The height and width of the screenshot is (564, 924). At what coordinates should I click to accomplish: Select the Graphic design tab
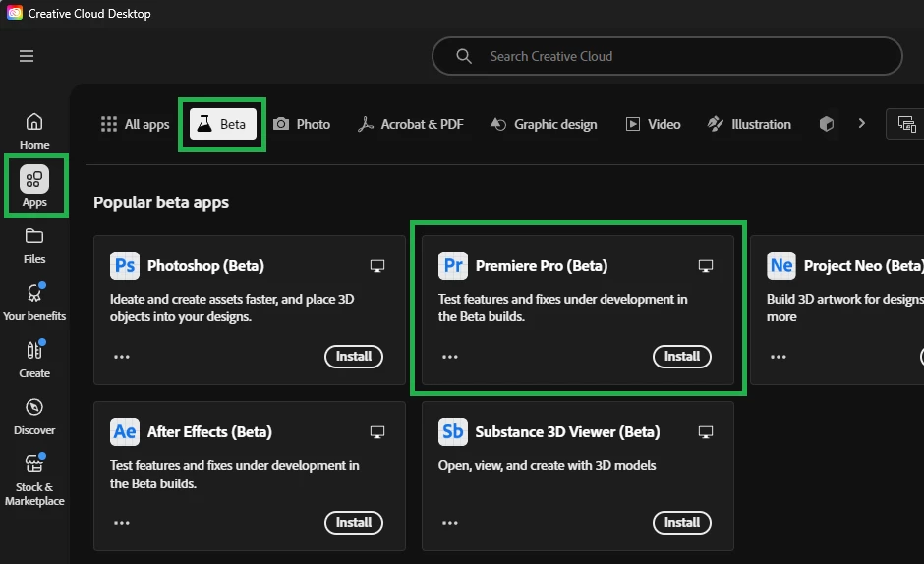pos(544,124)
